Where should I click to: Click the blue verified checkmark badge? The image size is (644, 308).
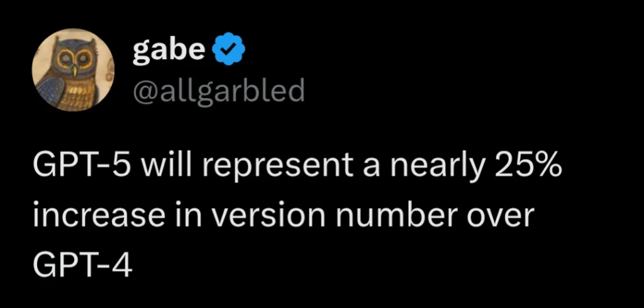tap(228, 49)
